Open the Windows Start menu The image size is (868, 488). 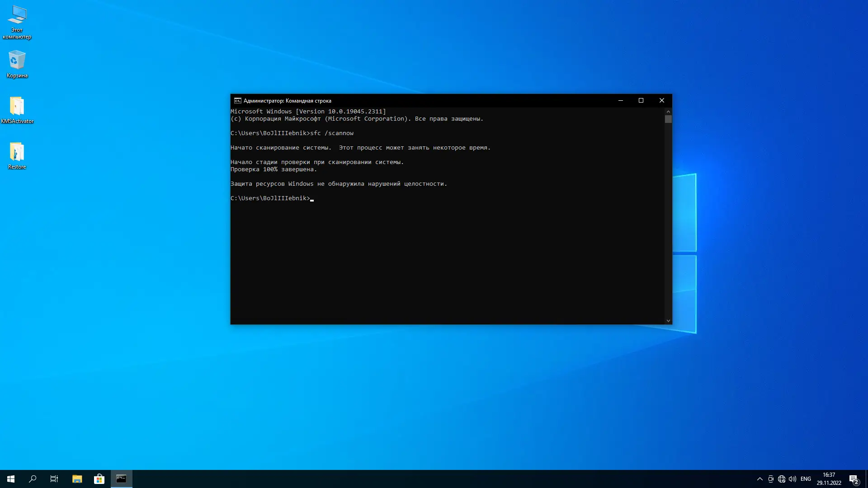point(11,479)
